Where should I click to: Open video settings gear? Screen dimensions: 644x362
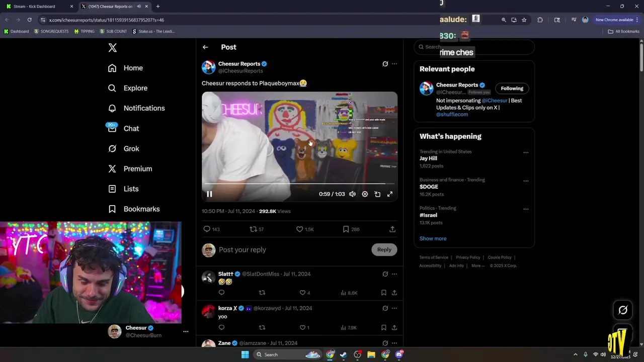point(365,194)
